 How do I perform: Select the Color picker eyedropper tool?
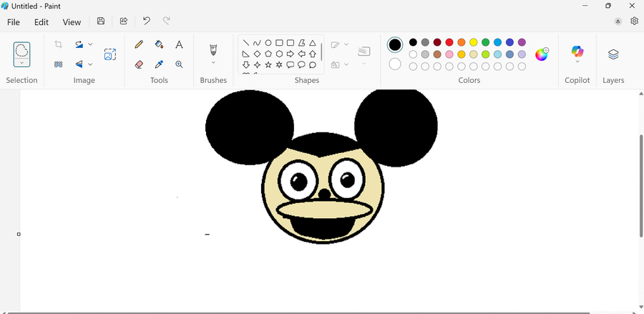coord(159,64)
